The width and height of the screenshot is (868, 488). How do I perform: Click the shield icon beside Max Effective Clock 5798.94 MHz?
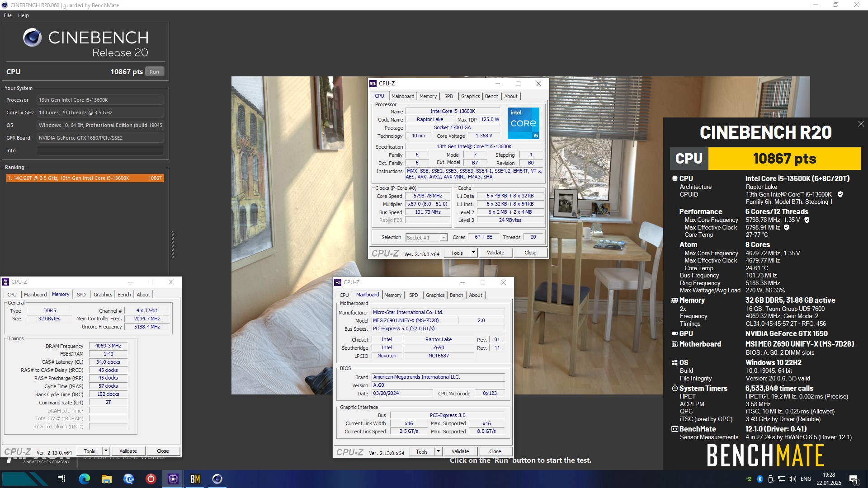coord(786,228)
